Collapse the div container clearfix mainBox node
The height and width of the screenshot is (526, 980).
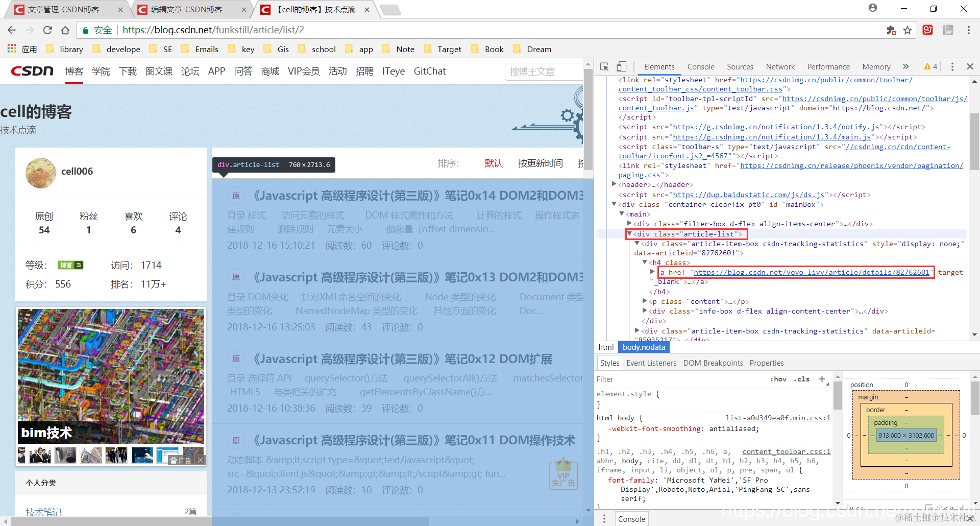615,204
